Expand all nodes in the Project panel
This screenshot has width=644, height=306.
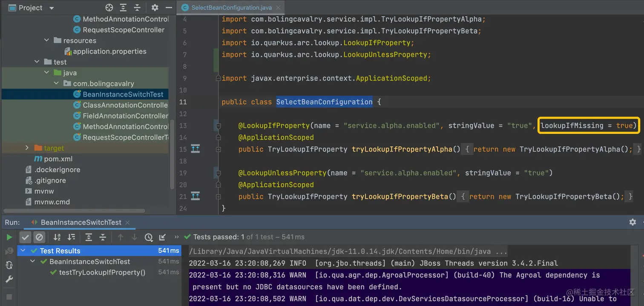coord(123,8)
